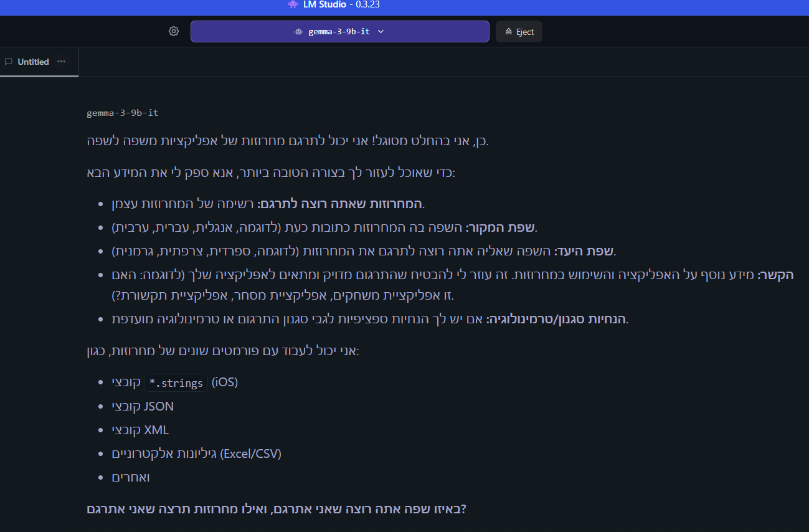The height and width of the screenshot is (532, 809).
Task: Expand the model selector chevron arrow
Action: [x=381, y=32]
